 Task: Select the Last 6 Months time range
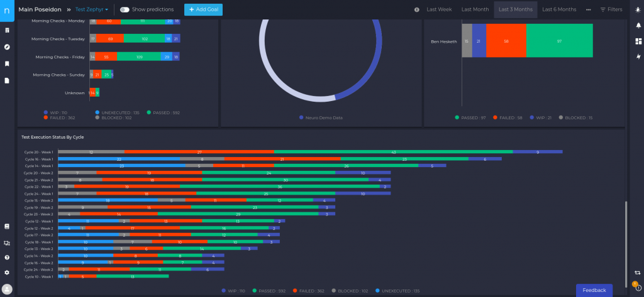(x=559, y=9)
